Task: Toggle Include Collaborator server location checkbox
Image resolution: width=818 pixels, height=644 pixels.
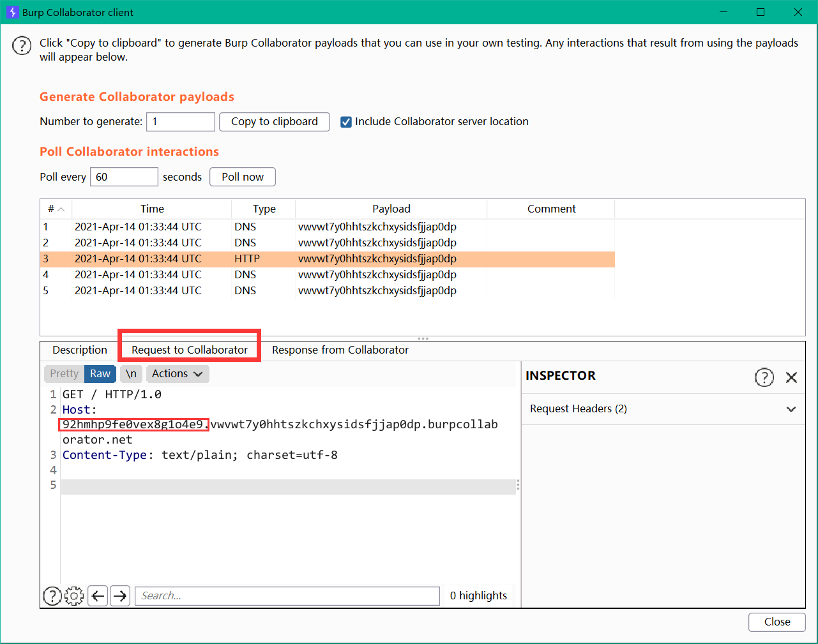Action: (x=346, y=122)
